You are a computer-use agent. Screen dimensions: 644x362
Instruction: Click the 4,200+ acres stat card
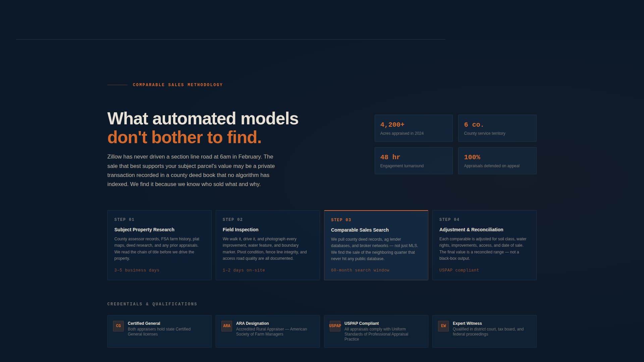coord(414,128)
